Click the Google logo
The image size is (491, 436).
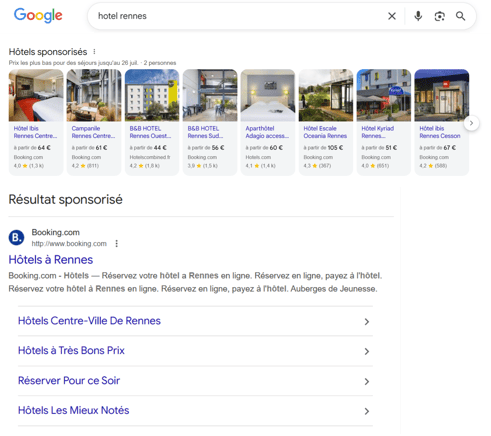click(x=38, y=16)
